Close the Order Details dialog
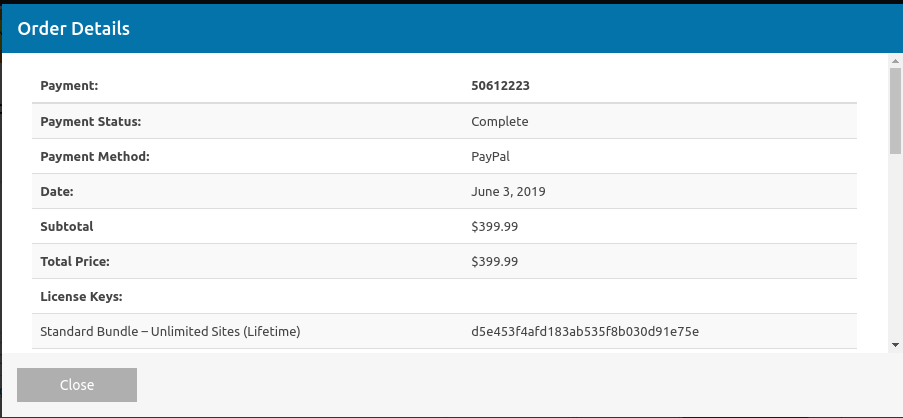 tap(77, 385)
